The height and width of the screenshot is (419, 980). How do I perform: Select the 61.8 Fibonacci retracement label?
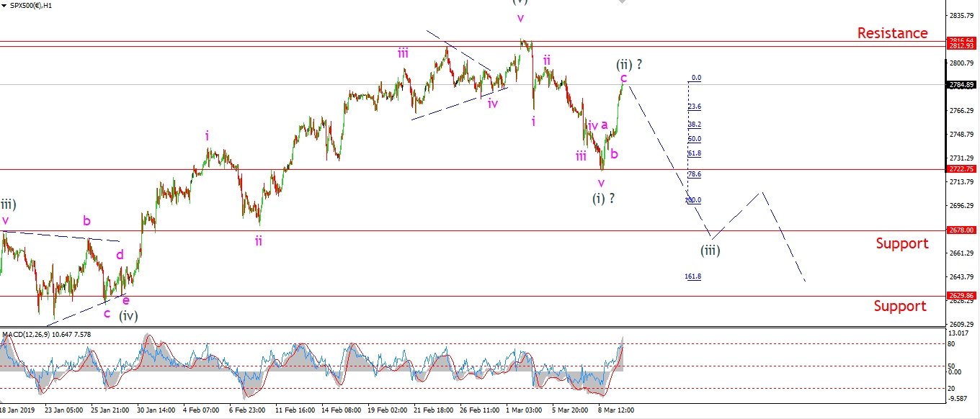[x=694, y=153]
